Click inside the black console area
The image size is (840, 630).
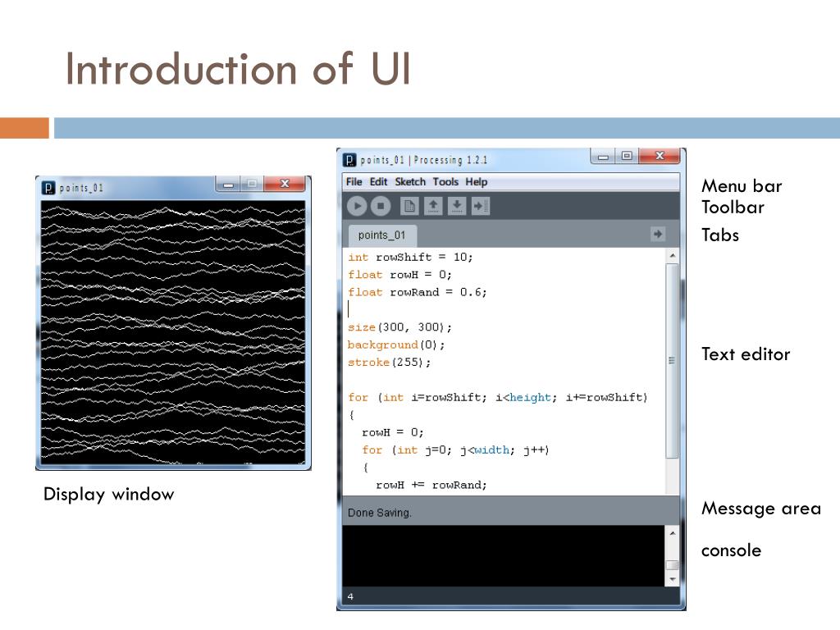point(504,555)
